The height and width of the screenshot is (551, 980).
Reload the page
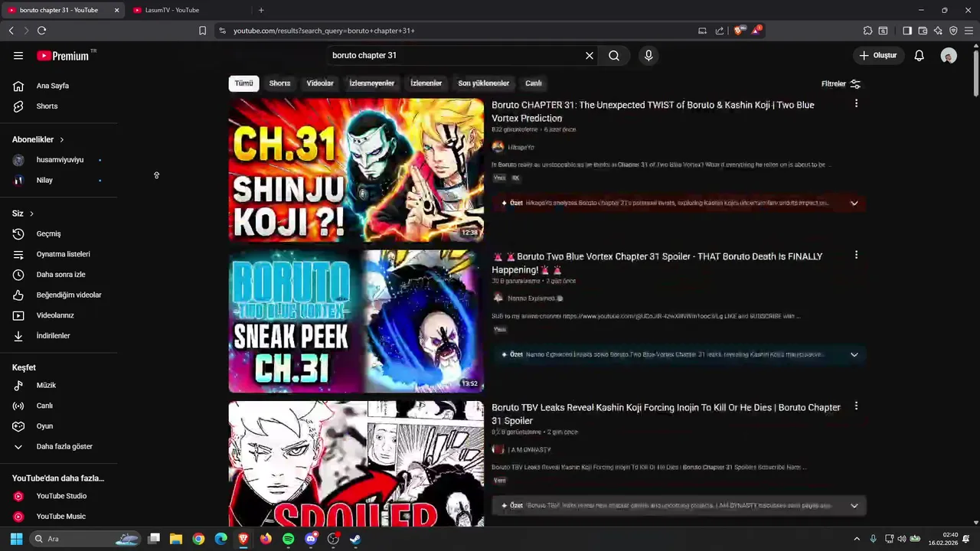[41, 31]
